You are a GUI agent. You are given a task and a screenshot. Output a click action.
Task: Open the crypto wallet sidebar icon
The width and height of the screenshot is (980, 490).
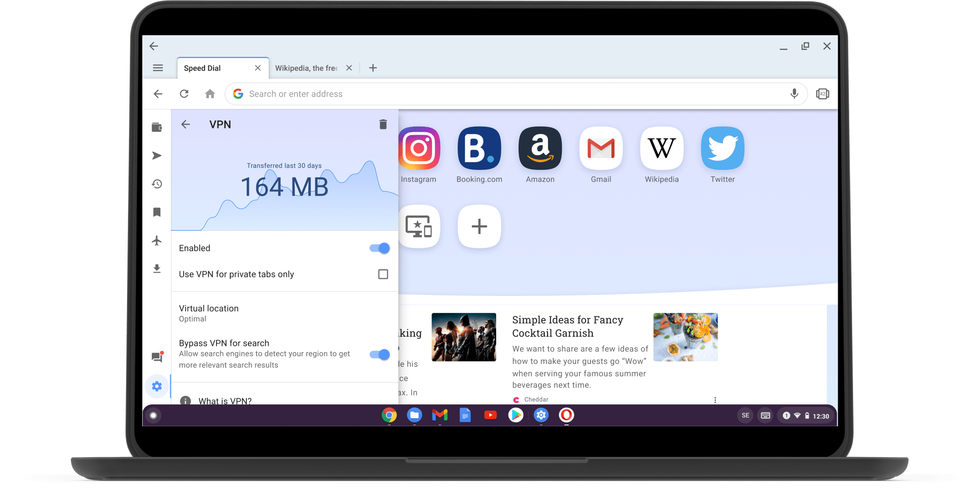point(157,127)
